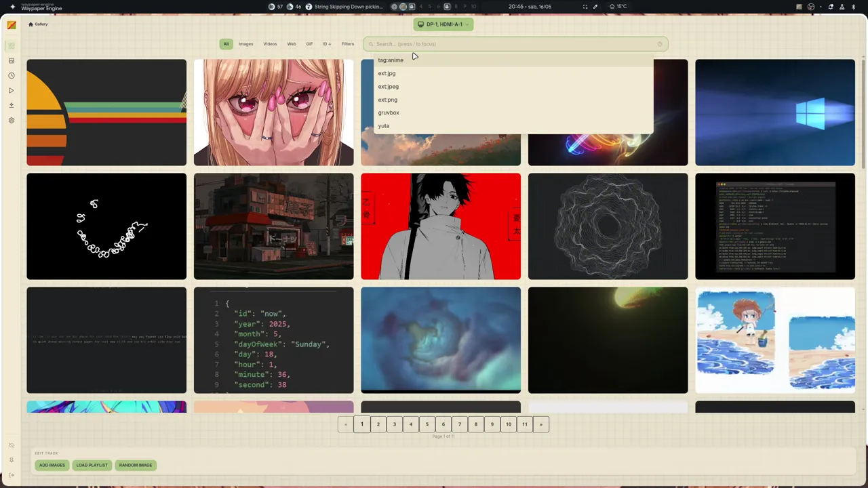868x488 pixels.
Task: Toggle the ID sort order
Action: (327, 44)
